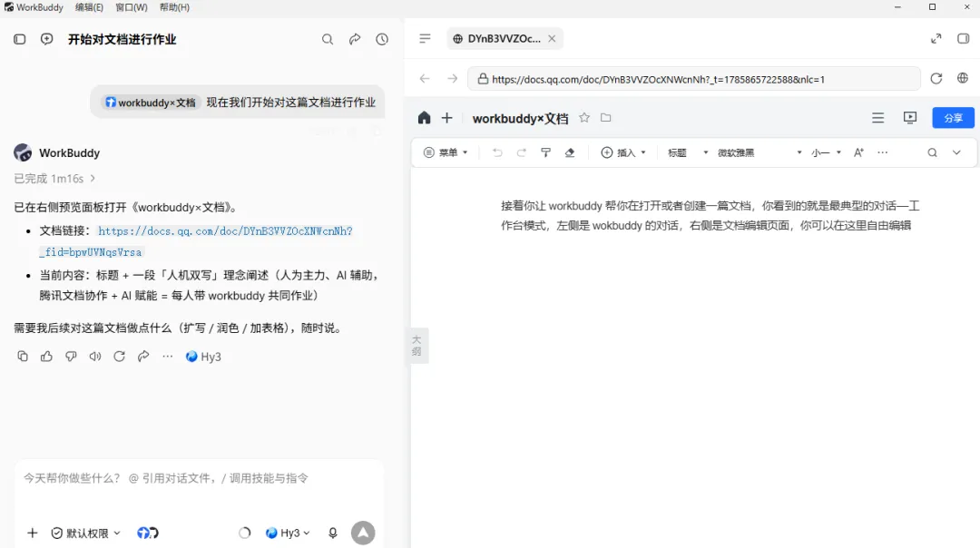Screen dimensions: 980x548
Task: Go back in the embedded browser
Action: pyautogui.click(x=425, y=79)
